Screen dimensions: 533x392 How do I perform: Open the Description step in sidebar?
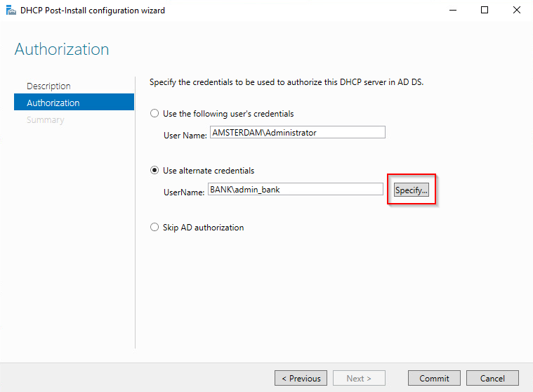(x=48, y=86)
